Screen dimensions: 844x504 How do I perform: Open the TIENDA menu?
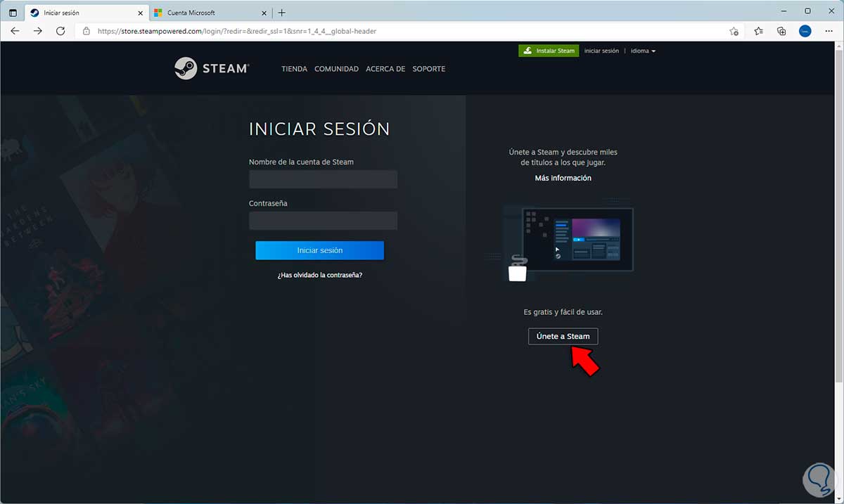coord(294,69)
